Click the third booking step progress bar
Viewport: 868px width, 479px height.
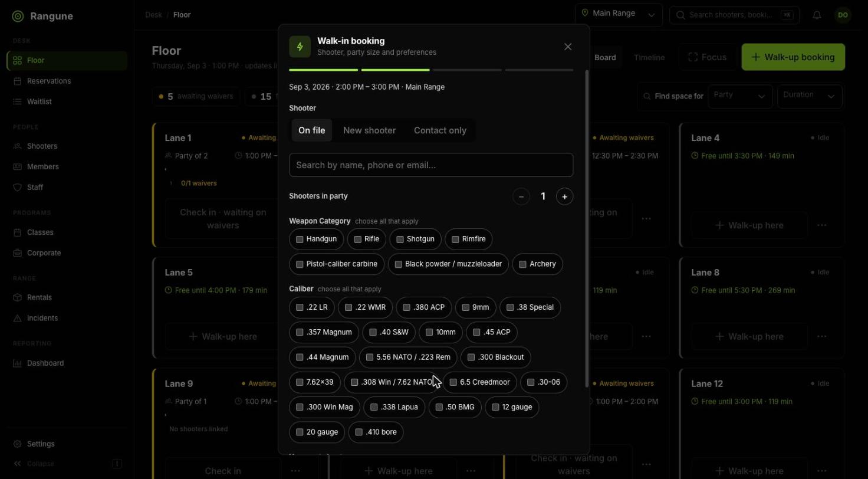(467, 70)
